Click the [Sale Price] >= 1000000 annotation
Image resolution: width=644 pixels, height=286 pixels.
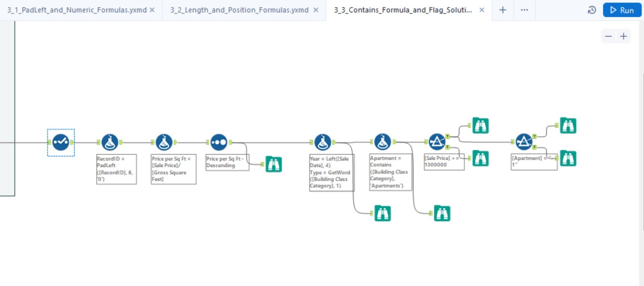point(444,162)
